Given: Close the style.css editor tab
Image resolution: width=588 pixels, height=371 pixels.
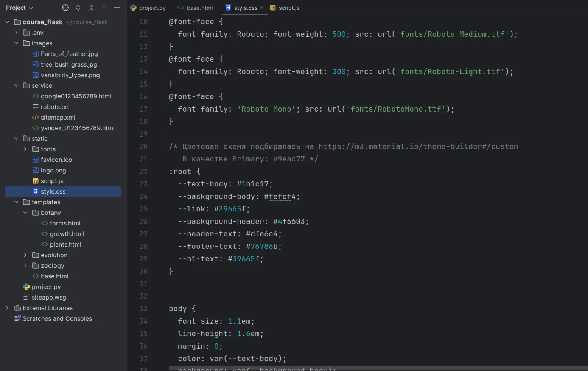Looking at the screenshot, I should [262, 8].
